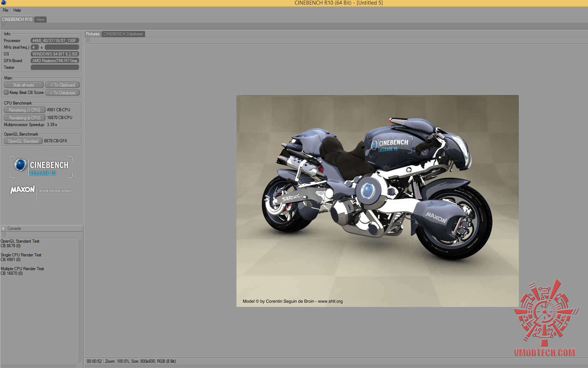Switch to CINEBENCH Database tab
This screenshot has width=588, height=368.
[x=123, y=34]
